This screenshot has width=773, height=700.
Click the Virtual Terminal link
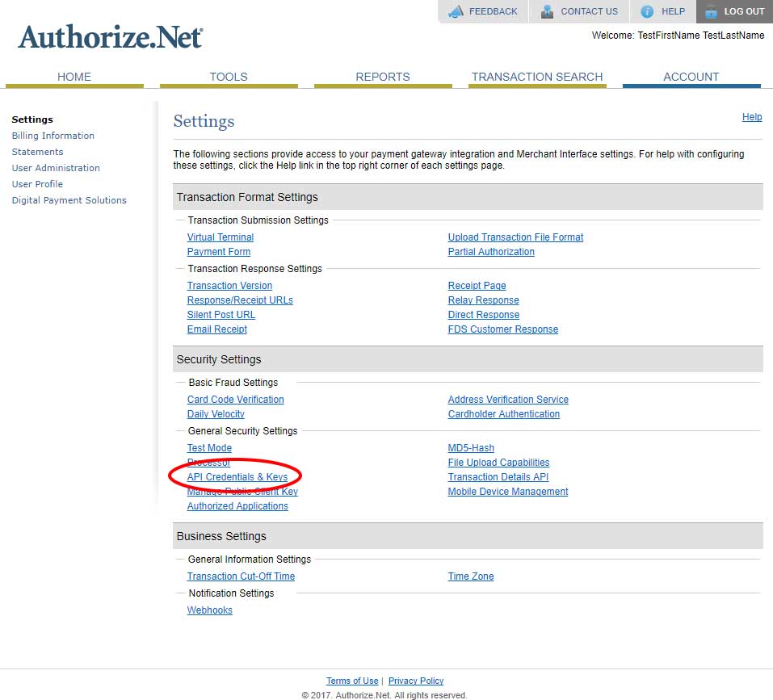click(x=221, y=237)
